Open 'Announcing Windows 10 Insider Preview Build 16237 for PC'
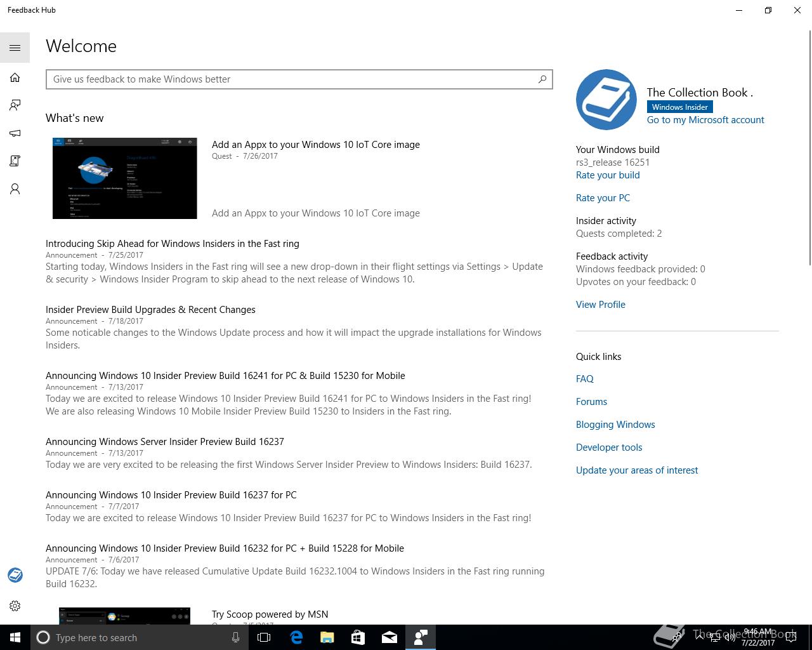812x650 pixels. pos(171,495)
